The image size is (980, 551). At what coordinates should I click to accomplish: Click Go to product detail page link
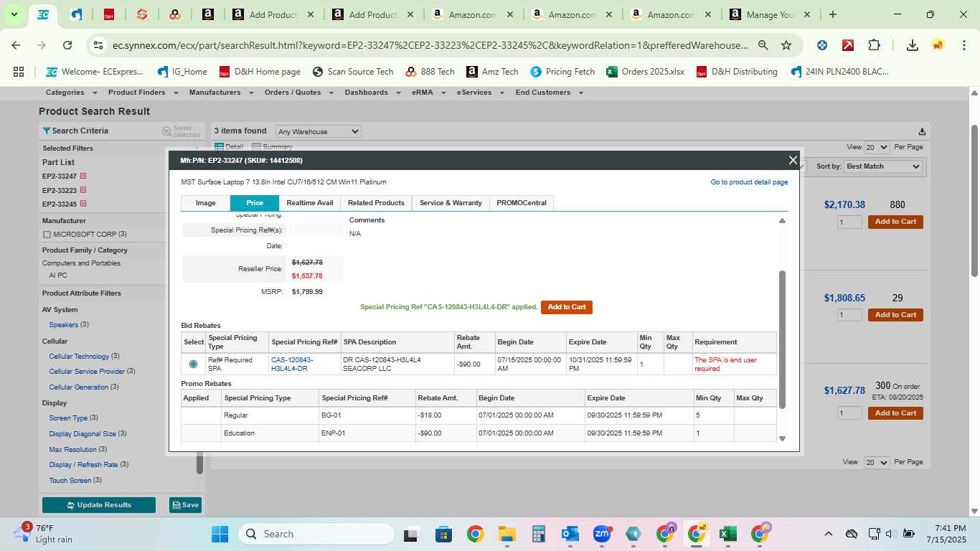(x=749, y=182)
